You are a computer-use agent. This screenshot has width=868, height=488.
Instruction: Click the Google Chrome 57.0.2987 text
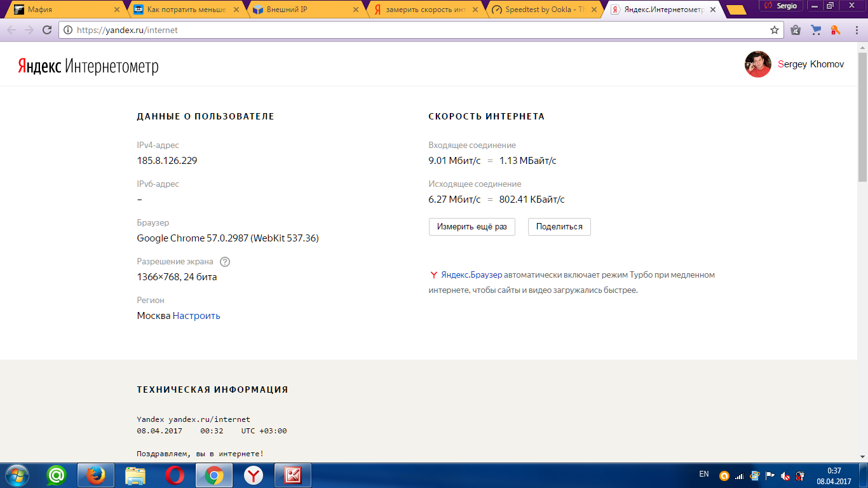coord(228,238)
